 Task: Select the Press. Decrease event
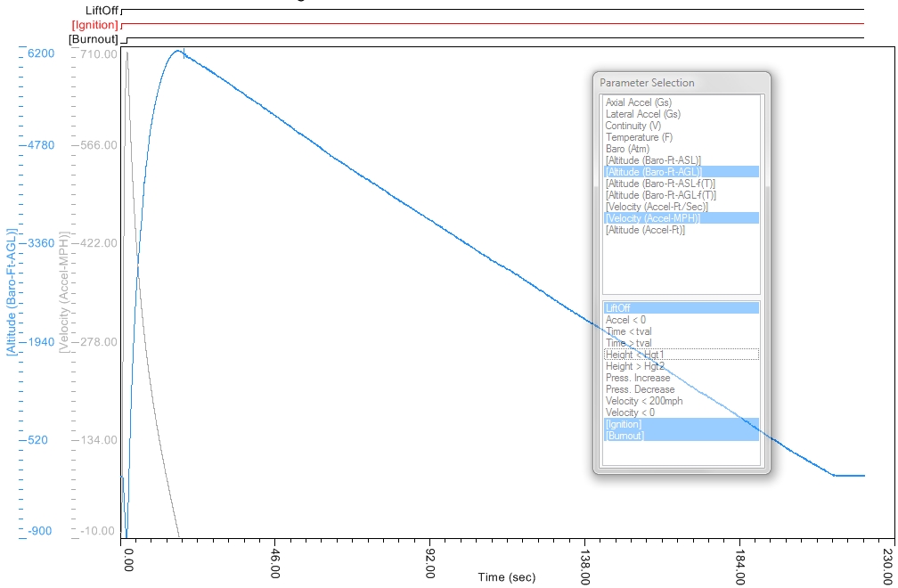click(681, 389)
